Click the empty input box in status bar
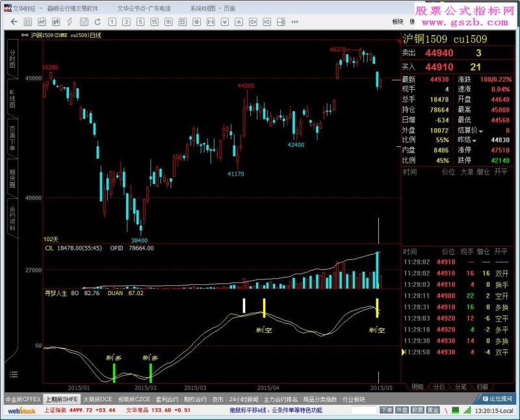This screenshot has height=420, width=520. [364, 410]
